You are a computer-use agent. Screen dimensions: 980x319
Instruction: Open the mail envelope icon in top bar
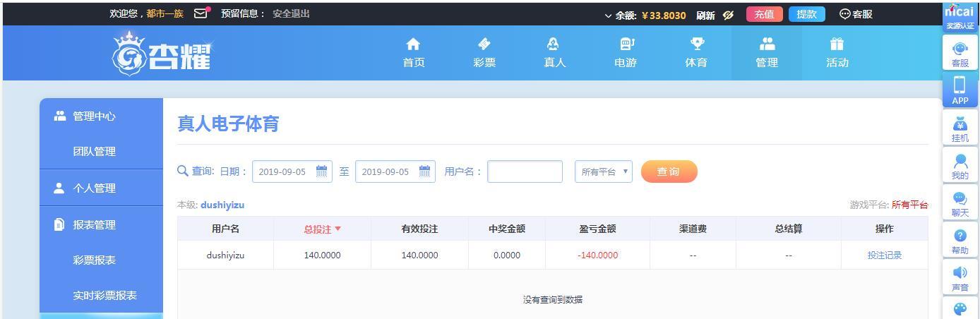[x=201, y=13]
